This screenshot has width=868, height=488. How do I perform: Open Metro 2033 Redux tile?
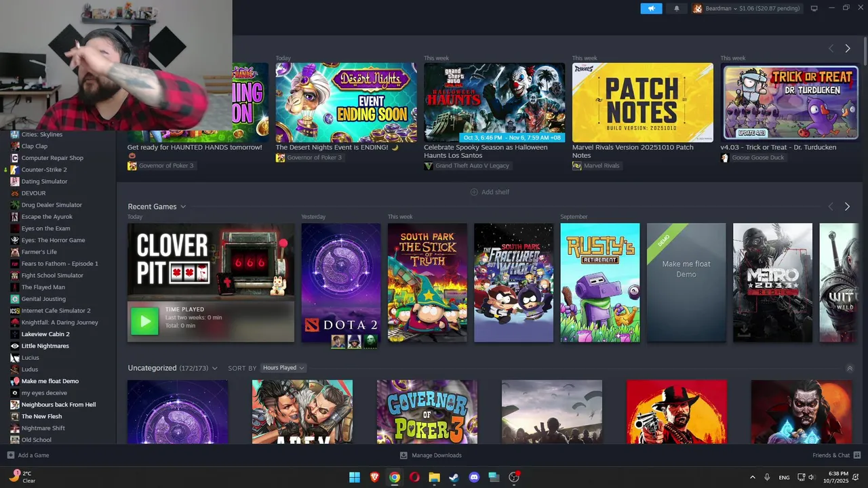point(772,283)
